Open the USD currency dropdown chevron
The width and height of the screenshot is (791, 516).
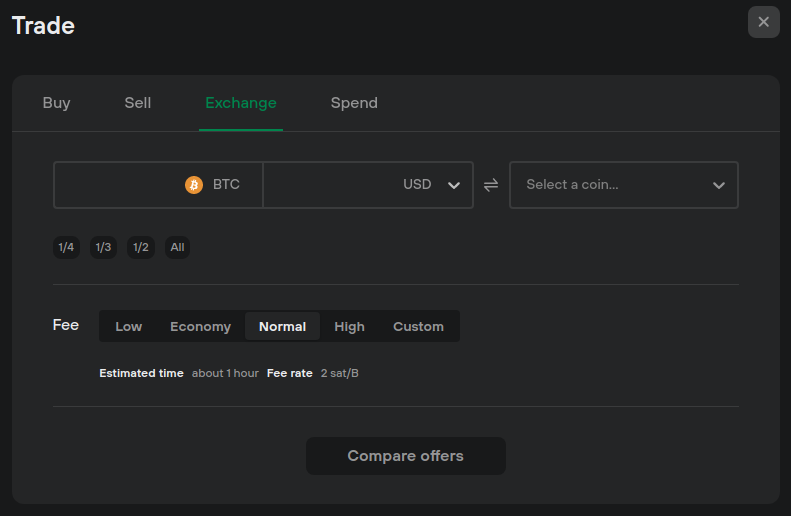pyautogui.click(x=454, y=185)
